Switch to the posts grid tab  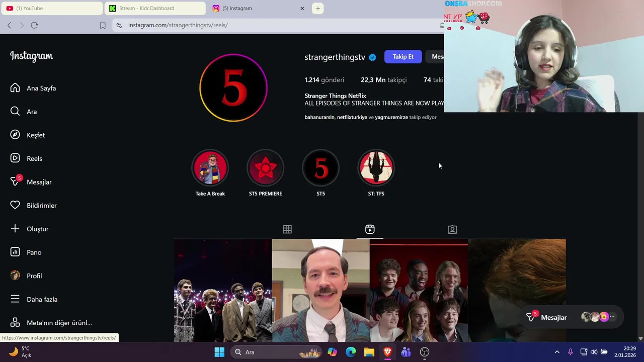pos(287,229)
